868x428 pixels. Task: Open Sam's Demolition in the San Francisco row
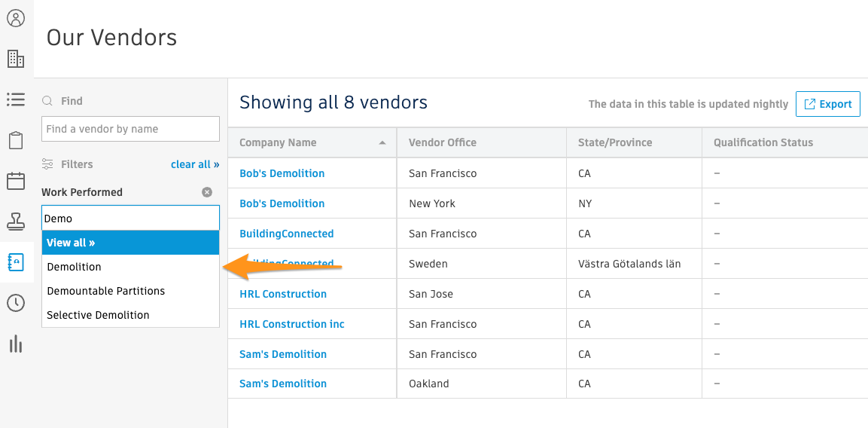283,353
